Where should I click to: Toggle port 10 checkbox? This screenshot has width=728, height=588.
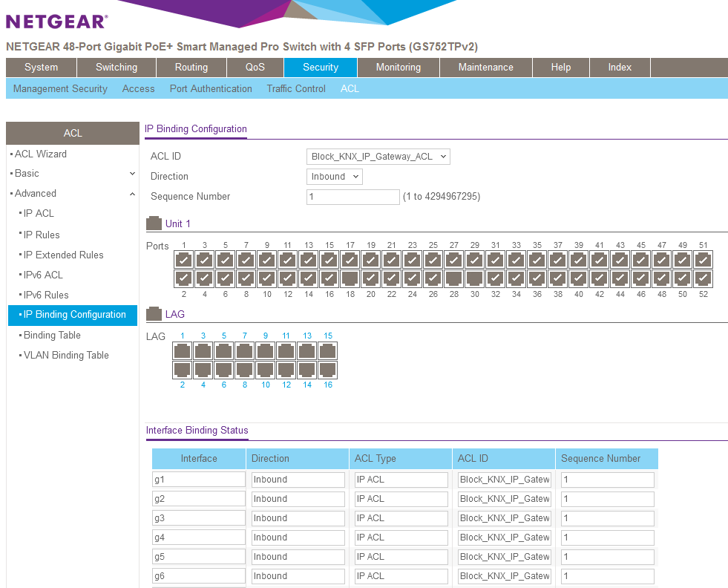267,278
